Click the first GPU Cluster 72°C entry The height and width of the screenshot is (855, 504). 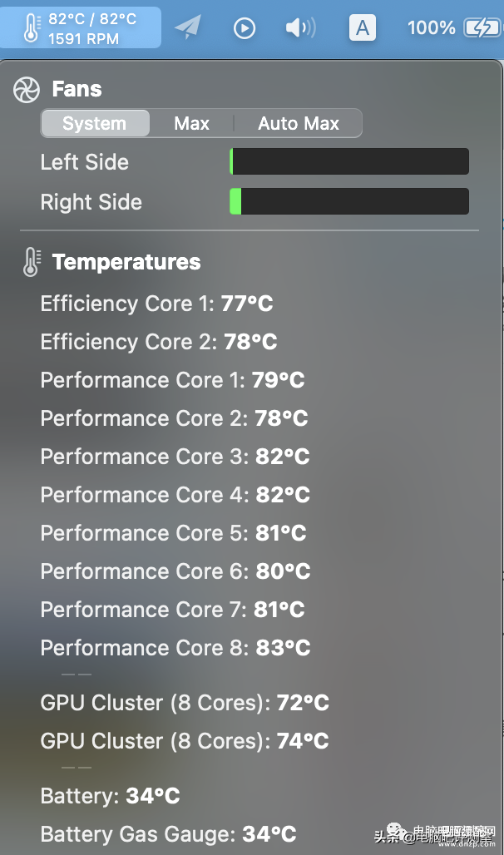(x=185, y=702)
